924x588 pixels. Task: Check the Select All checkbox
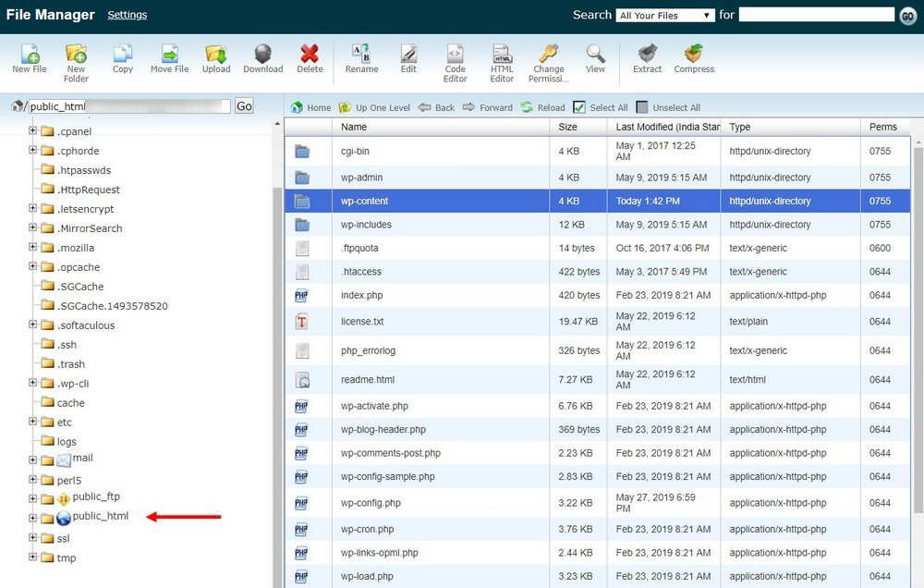point(579,107)
